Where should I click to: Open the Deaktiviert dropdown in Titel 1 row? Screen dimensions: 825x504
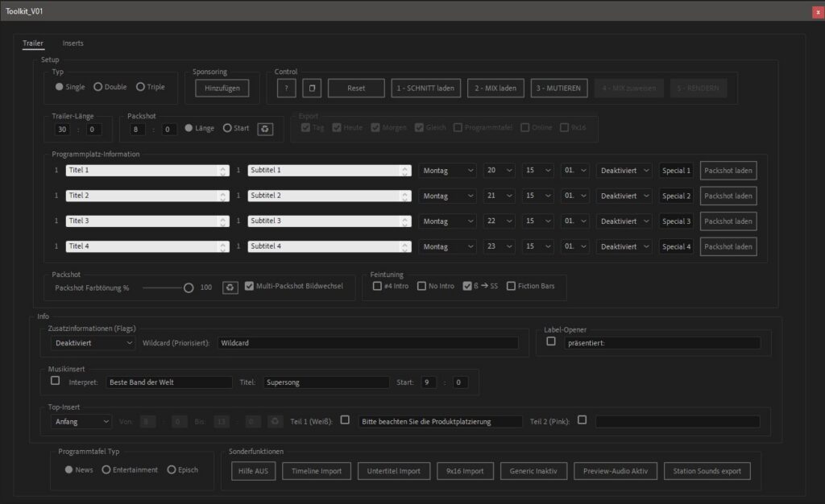point(624,171)
